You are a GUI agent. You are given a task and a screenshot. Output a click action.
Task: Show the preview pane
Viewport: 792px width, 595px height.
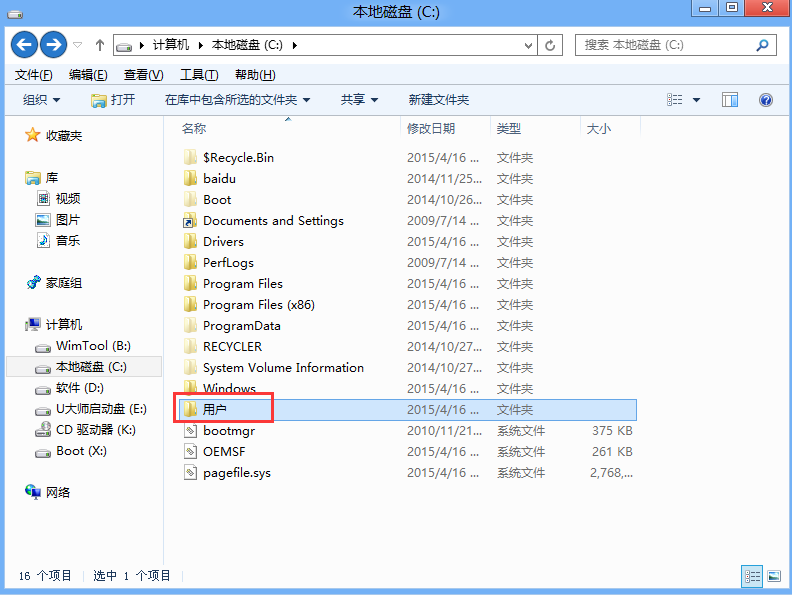click(730, 100)
